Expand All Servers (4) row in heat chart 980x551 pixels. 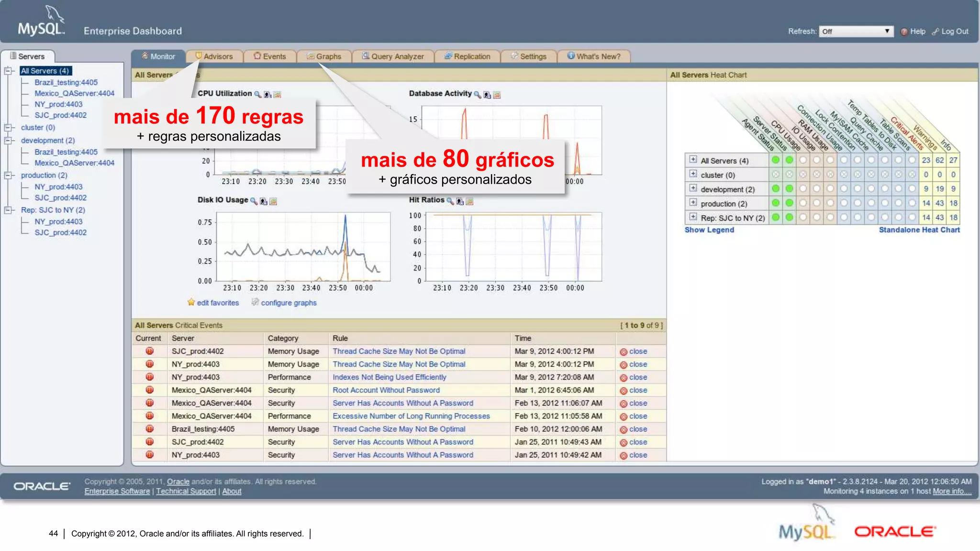pyautogui.click(x=693, y=159)
